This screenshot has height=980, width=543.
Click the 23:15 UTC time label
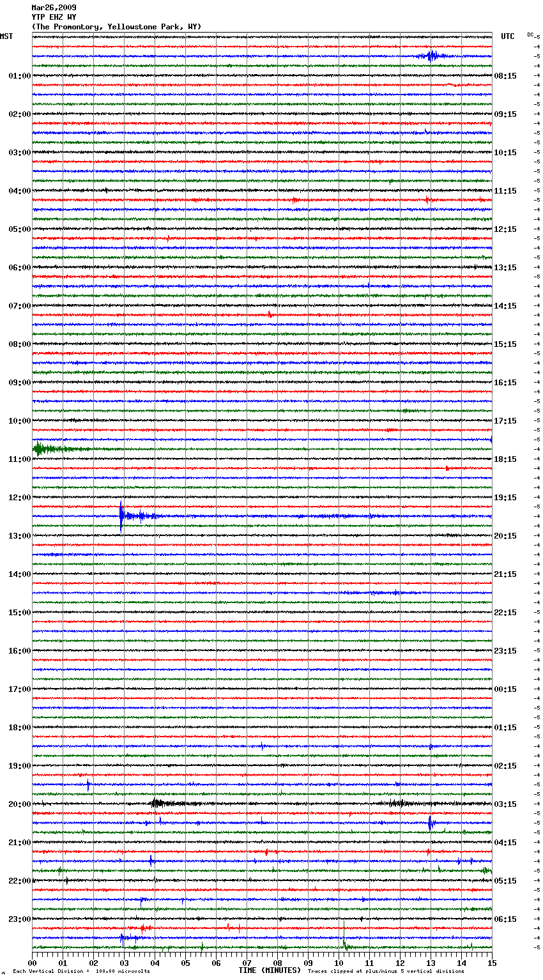pos(505,651)
